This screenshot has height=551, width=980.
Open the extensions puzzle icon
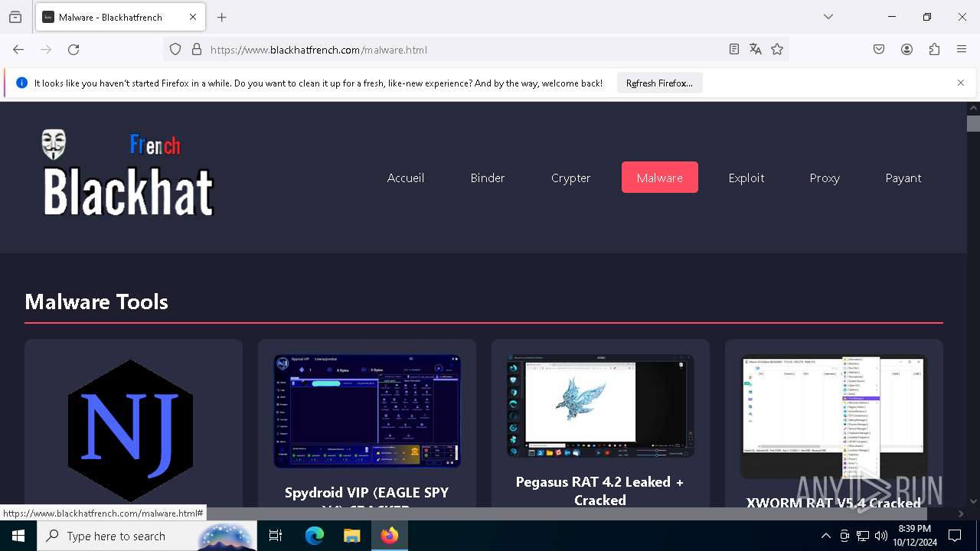tap(934, 50)
